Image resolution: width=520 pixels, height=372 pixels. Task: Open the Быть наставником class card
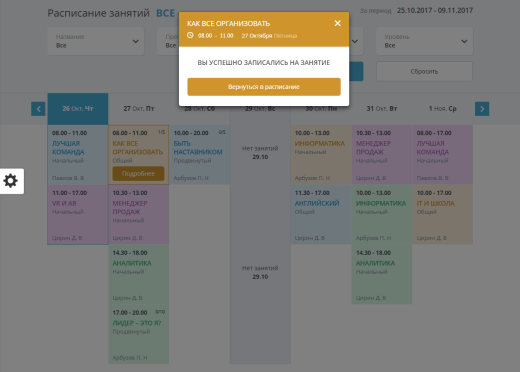[x=199, y=155]
